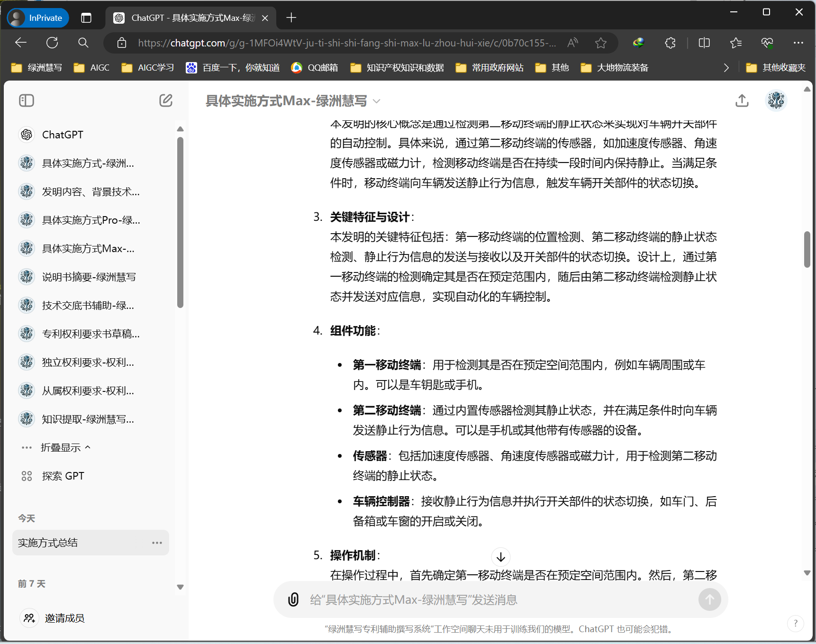Image resolution: width=816 pixels, height=644 pixels.
Task: Click the ChatGPT logo in the sidebar
Action: 27,135
